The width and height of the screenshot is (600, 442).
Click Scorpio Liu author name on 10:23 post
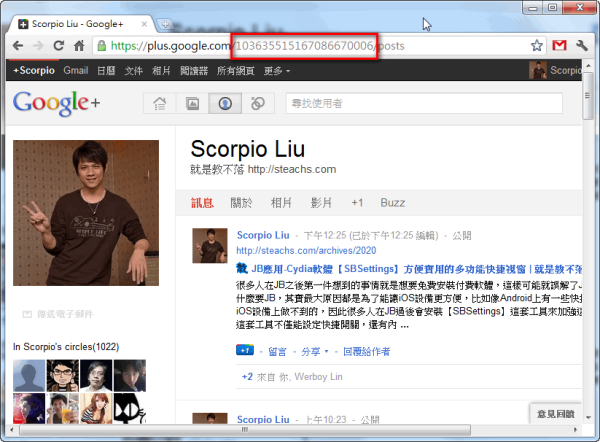click(x=263, y=419)
